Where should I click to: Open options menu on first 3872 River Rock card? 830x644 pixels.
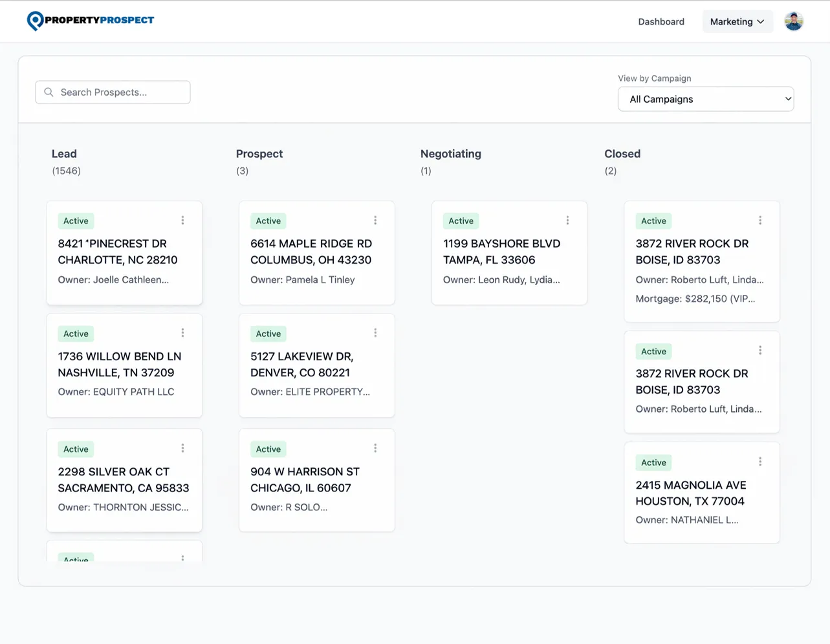coord(760,220)
